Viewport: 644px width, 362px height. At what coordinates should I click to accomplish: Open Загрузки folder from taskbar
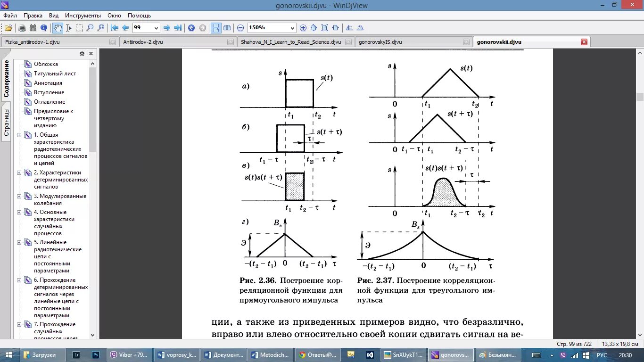(x=44, y=355)
